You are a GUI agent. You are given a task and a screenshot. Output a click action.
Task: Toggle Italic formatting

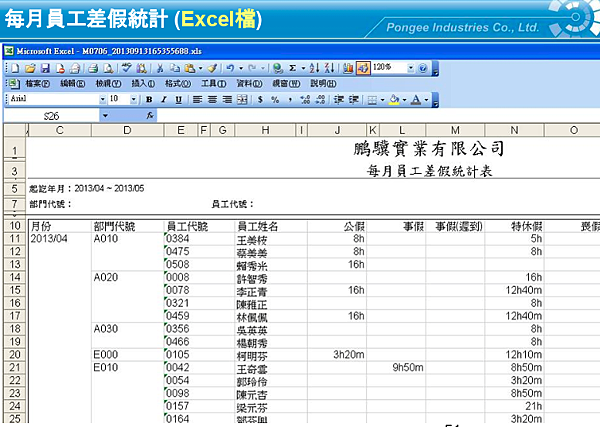tap(164, 100)
